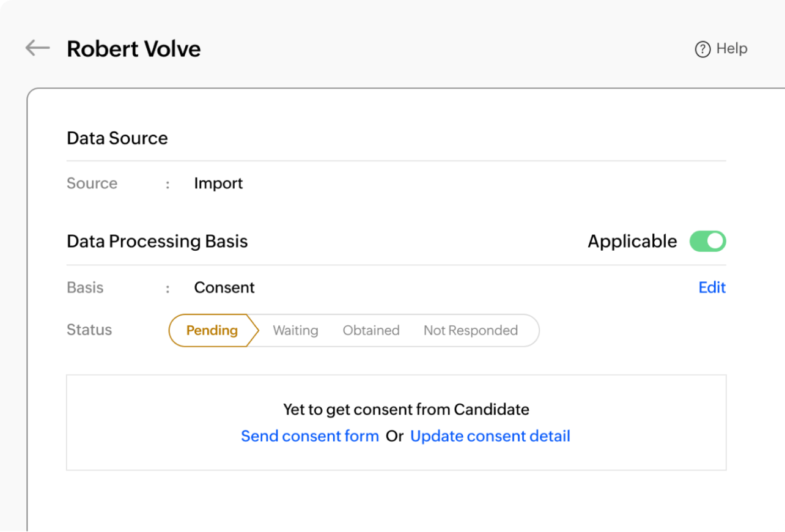Click the Applicable label text

(632, 242)
